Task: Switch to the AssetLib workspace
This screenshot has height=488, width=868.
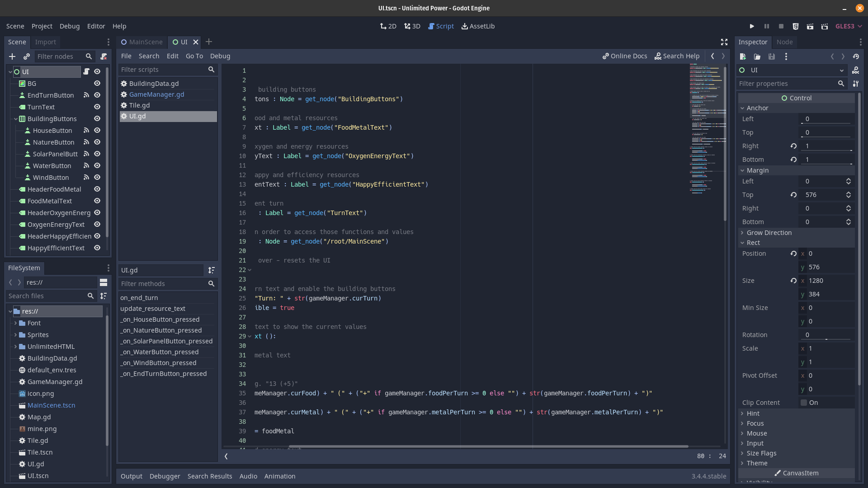Action: tap(478, 26)
